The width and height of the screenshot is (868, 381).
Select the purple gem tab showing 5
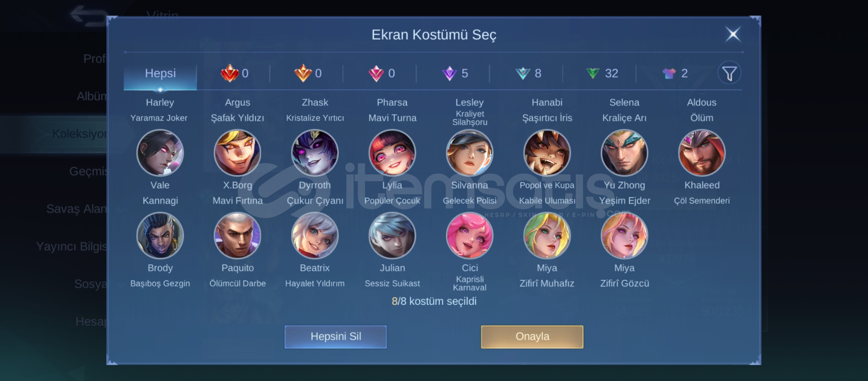coord(454,73)
